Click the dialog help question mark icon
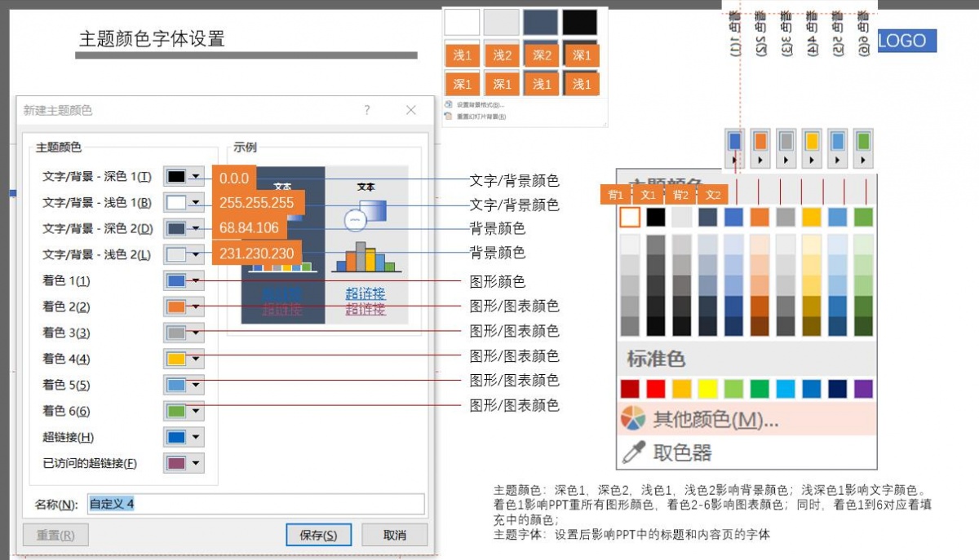The width and height of the screenshot is (979, 560). tap(366, 110)
